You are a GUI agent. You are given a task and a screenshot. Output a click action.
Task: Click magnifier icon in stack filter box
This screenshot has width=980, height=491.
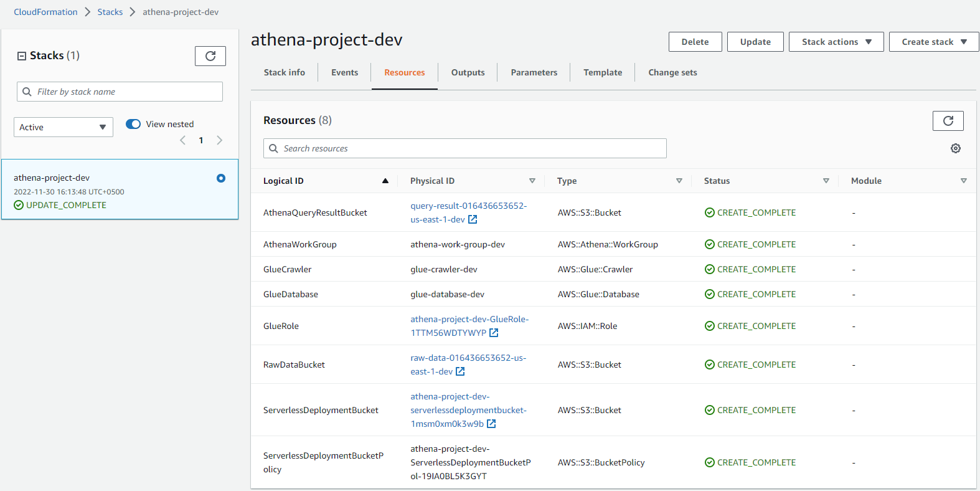(x=27, y=92)
